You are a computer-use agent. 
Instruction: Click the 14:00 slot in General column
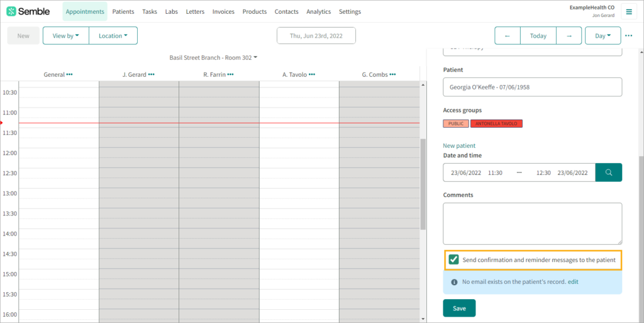(58, 234)
